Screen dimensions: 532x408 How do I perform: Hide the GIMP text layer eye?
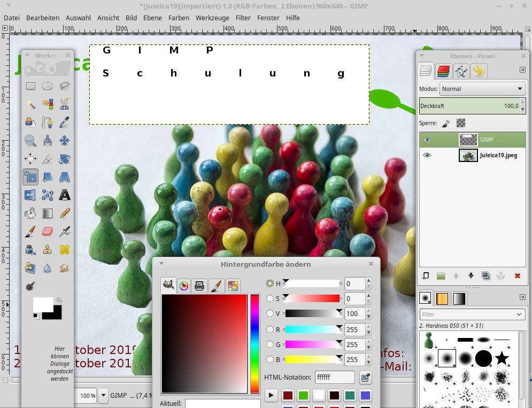(427, 140)
